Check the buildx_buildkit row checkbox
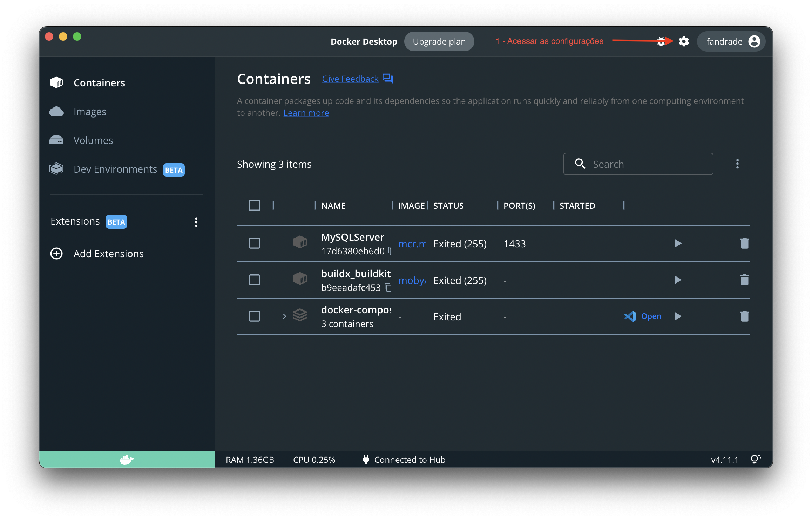 pyautogui.click(x=254, y=280)
